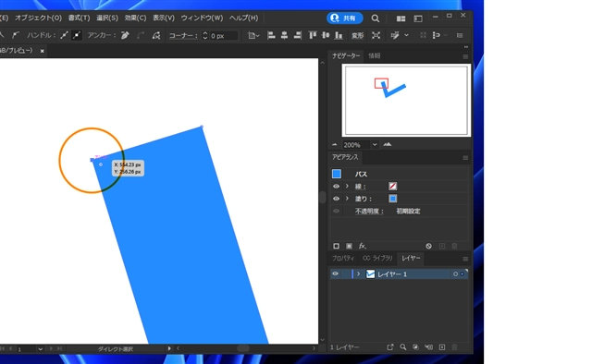Convert selected anchor to smooth
The width and height of the screenshot is (592, 364).
click(16, 35)
